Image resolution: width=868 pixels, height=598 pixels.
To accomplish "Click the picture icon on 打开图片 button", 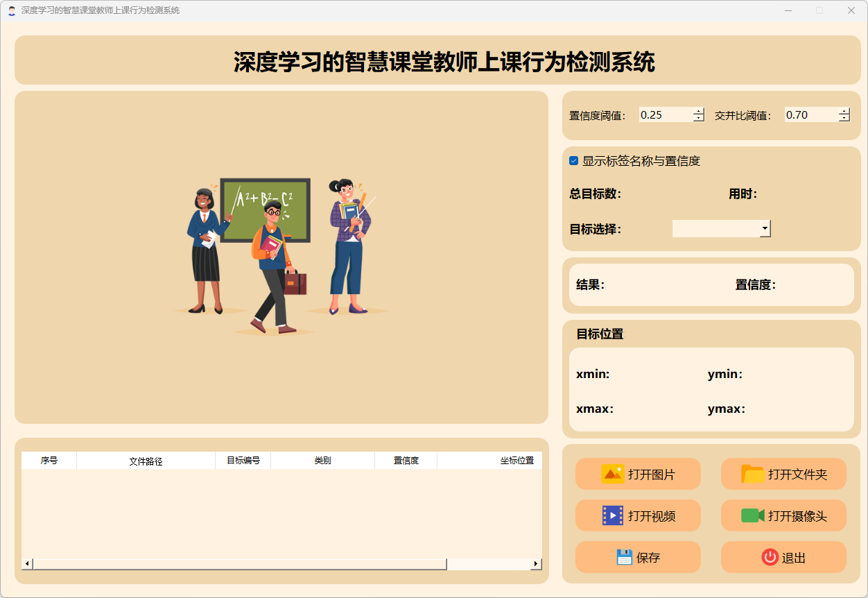I will click(x=612, y=474).
